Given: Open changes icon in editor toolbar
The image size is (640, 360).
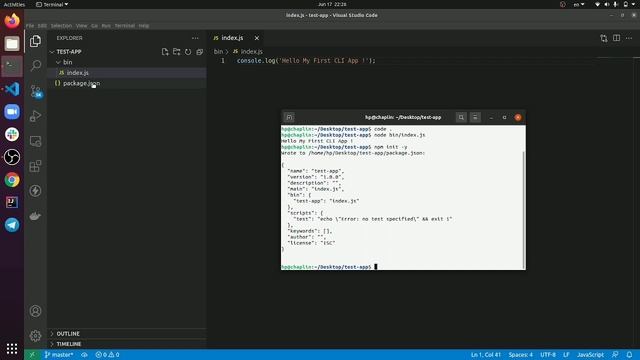Looking at the screenshot, I should [x=604, y=38].
